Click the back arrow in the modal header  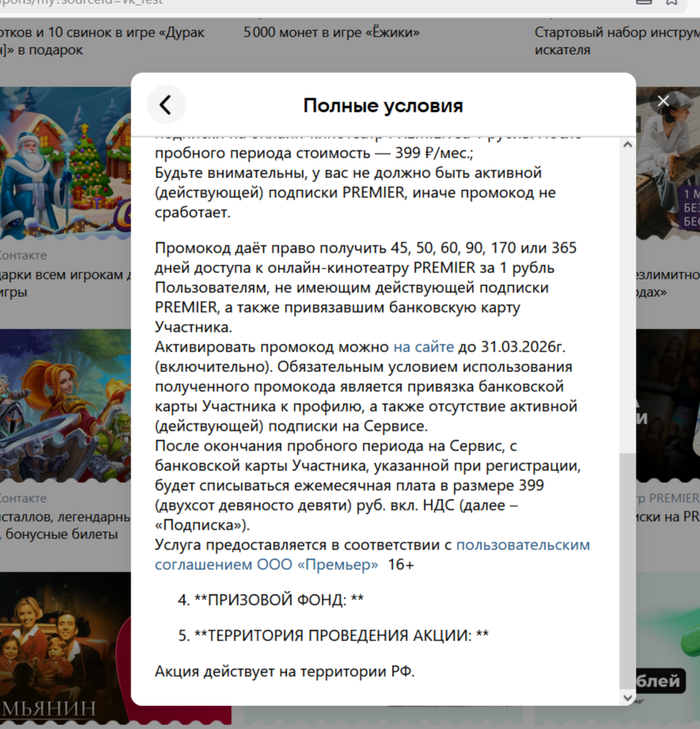166,105
